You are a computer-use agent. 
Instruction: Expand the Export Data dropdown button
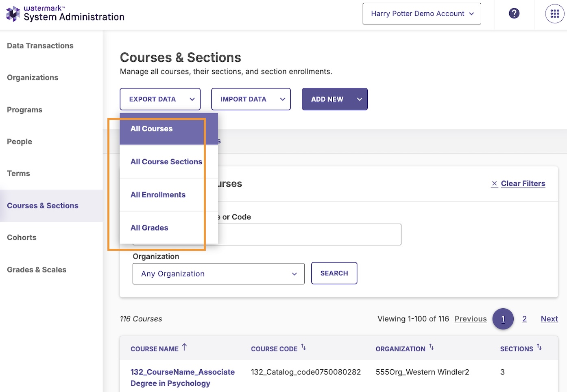[x=160, y=99]
